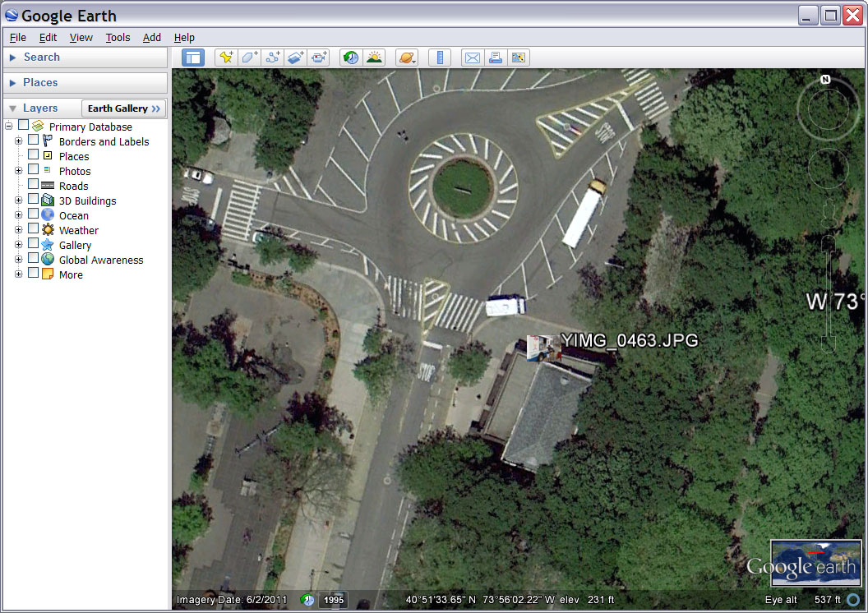The width and height of the screenshot is (868, 613).
Task: Add a placemark with pushpin icon
Action: pos(225,58)
